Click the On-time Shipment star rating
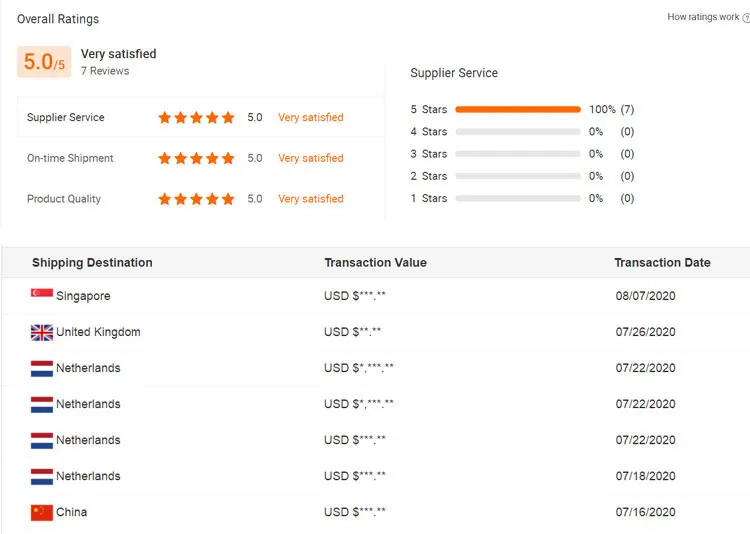Image resolution: width=750 pixels, height=534 pixels. (196, 158)
